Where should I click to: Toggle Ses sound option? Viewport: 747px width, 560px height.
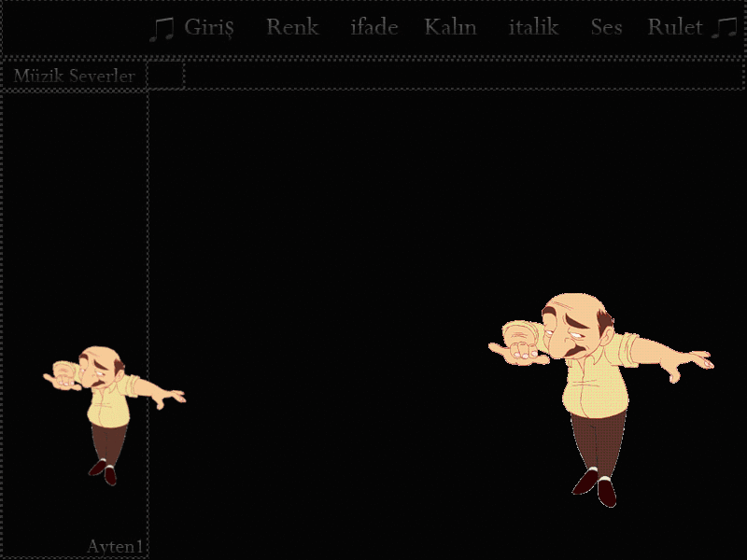click(x=606, y=27)
